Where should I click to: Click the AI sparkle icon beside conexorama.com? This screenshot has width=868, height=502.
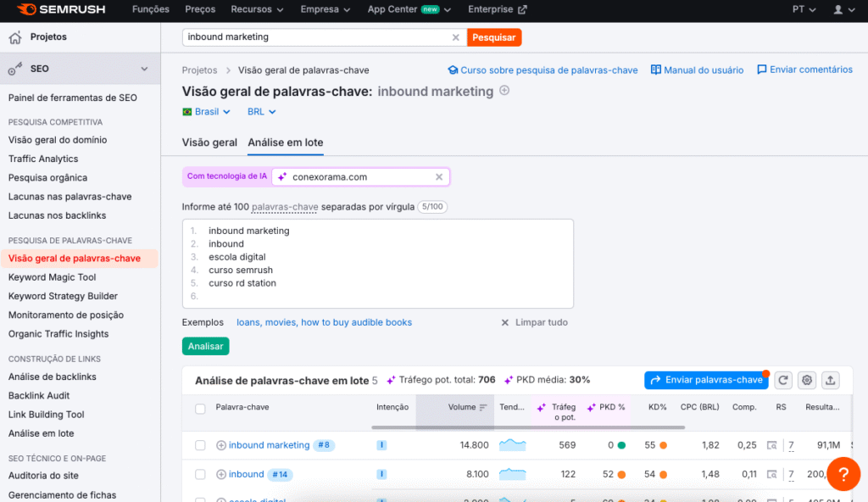(282, 176)
